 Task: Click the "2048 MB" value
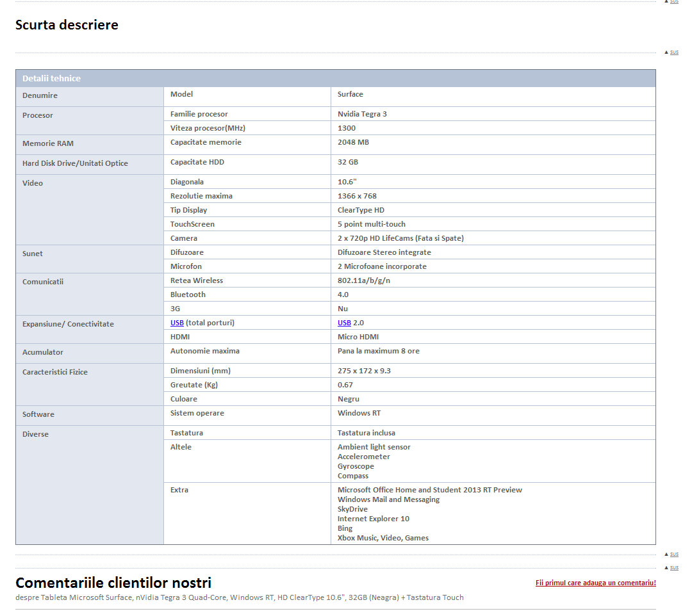[x=353, y=142]
